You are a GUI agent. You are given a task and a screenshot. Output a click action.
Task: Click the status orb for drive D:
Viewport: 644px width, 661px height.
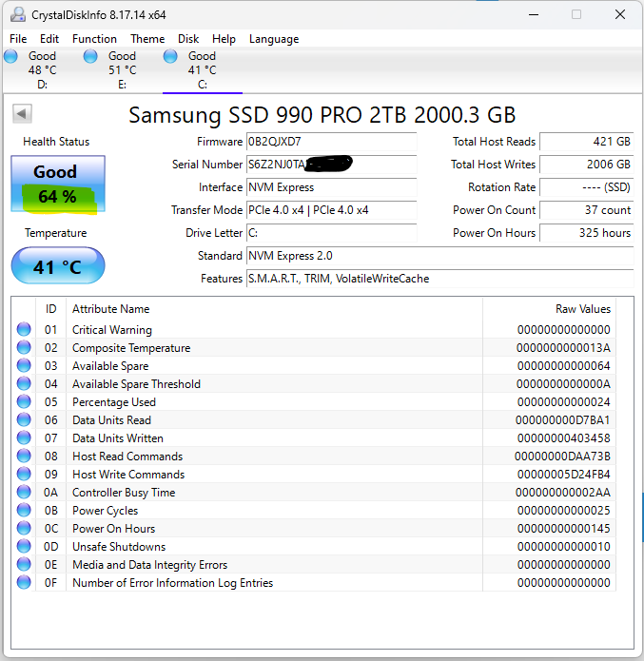pos(11,57)
